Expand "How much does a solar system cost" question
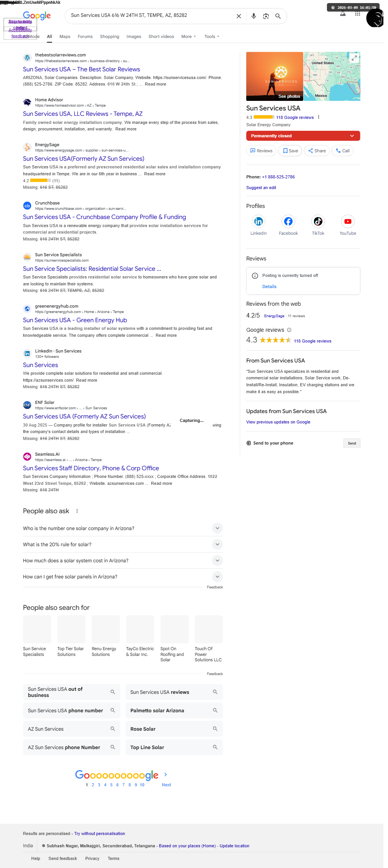Viewport: 388px width, 868px height. [x=217, y=560]
